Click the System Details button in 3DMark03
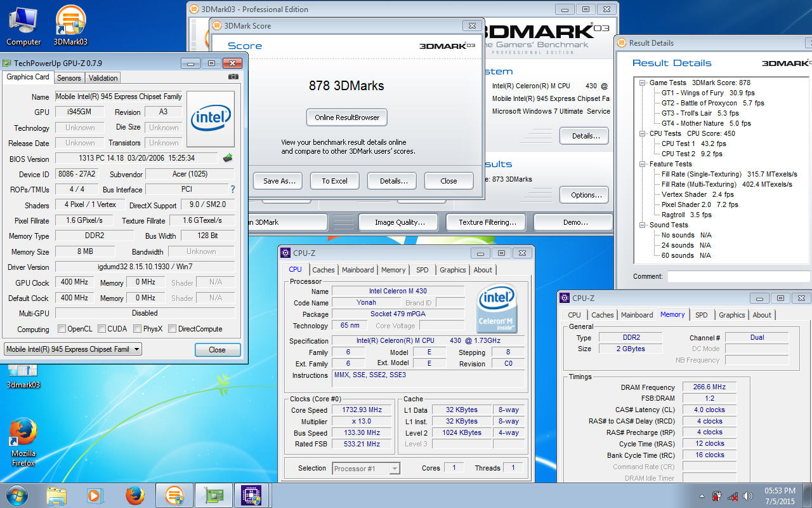The image size is (812, 508). (x=584, y=136)
